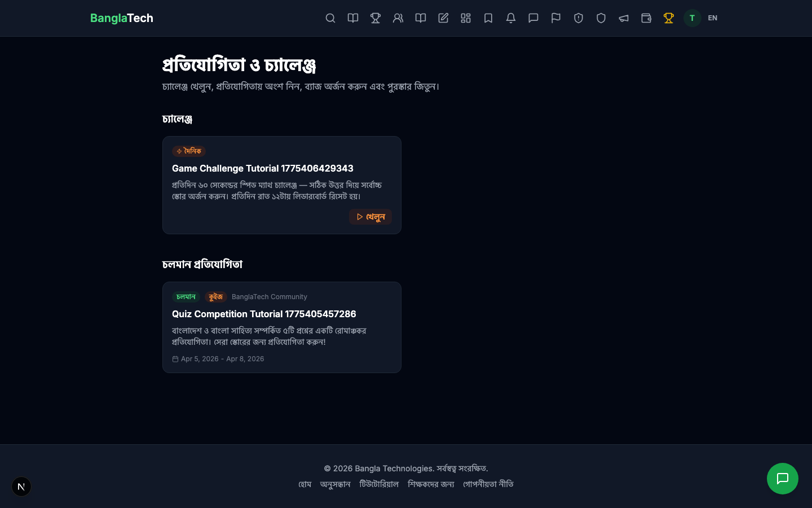Open the dashboard grid icon
This screenshot has height=508, width=812.
coord(466,18)
